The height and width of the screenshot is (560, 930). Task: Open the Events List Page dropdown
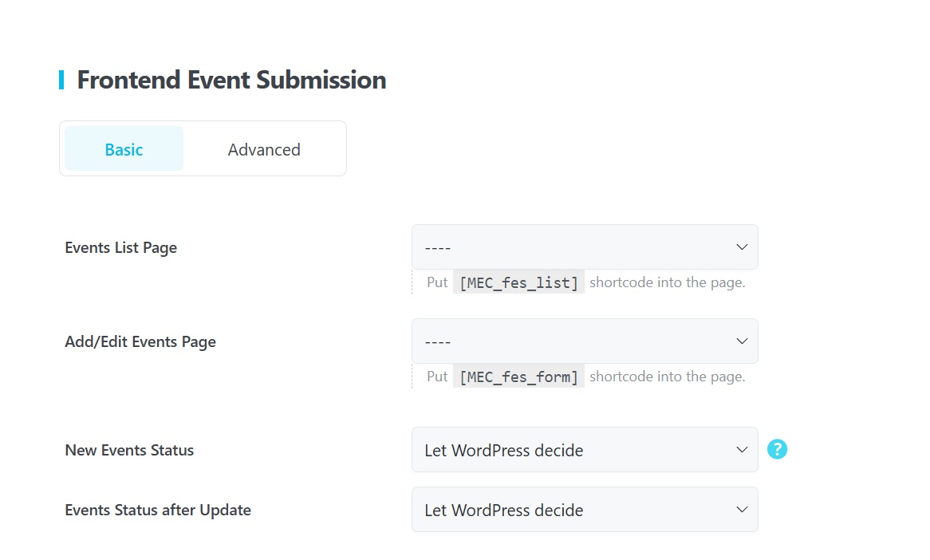click(x=584, y=247)
